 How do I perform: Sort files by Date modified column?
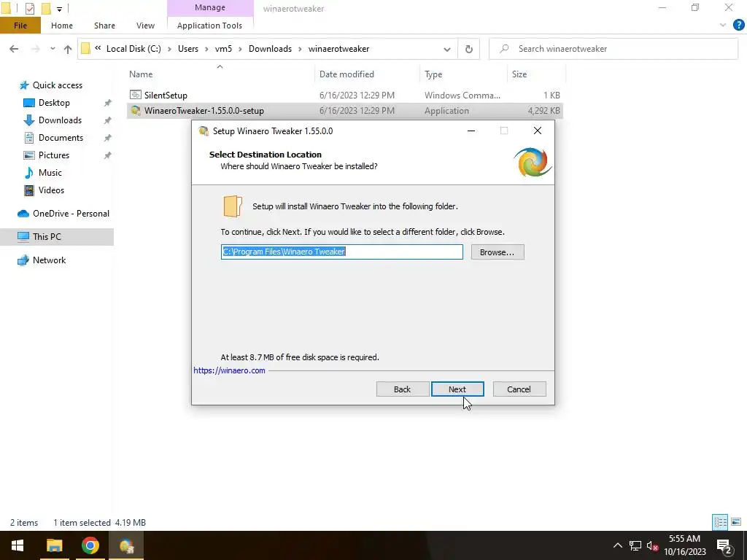click(x=347, y=74)
